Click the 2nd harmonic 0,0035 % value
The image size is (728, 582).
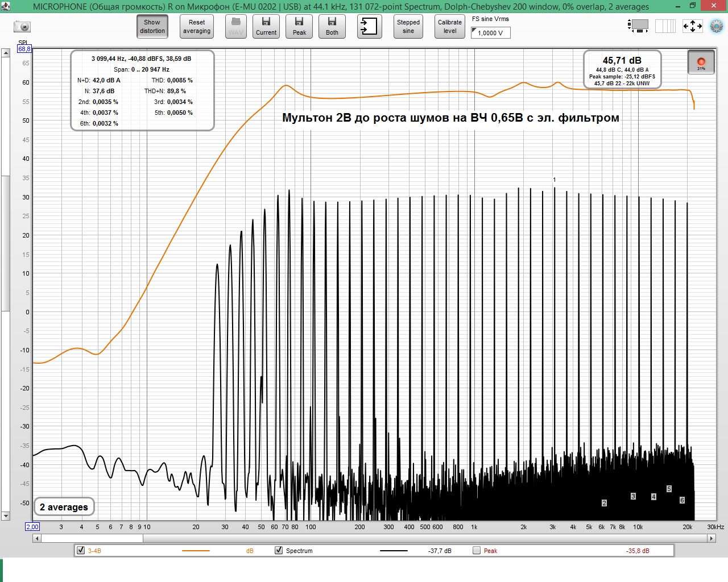tap(105, 102)
